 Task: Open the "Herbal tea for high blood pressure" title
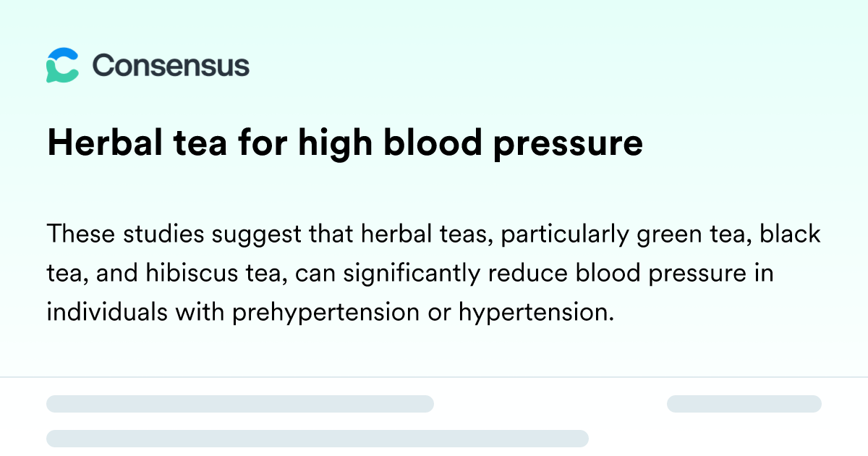[x=344, y=143]
